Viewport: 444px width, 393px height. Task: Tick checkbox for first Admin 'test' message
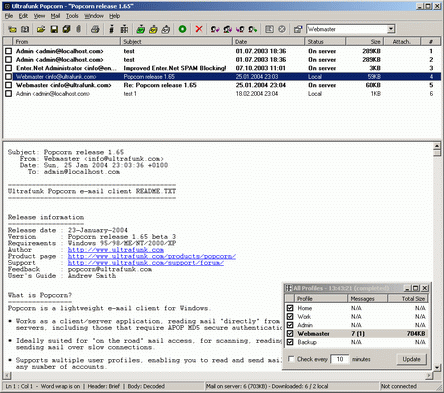click(x=8, y=51)
